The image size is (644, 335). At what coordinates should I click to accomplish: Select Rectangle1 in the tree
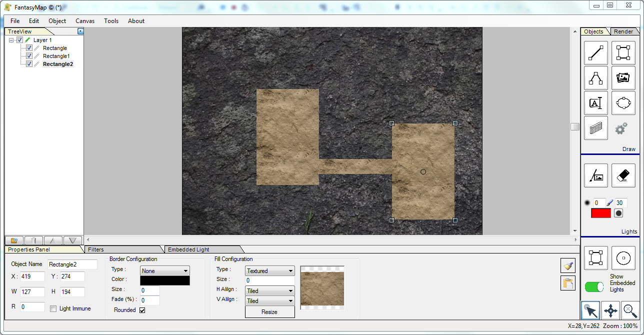coord(56,56)
